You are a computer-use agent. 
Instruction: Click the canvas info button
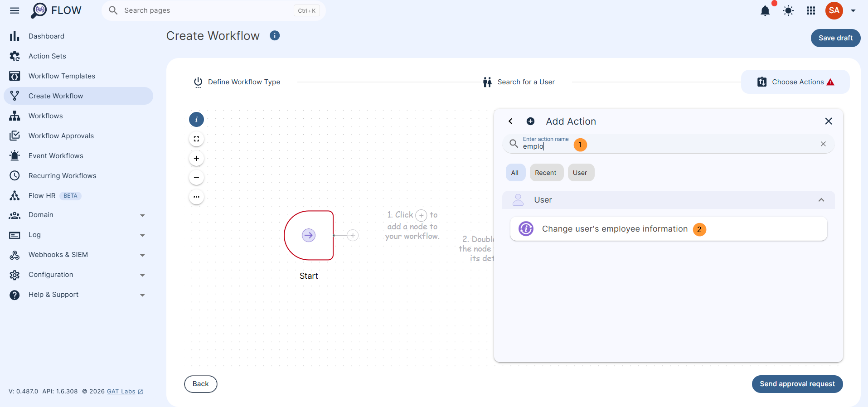pyautogui.click(x=196, y=120)
